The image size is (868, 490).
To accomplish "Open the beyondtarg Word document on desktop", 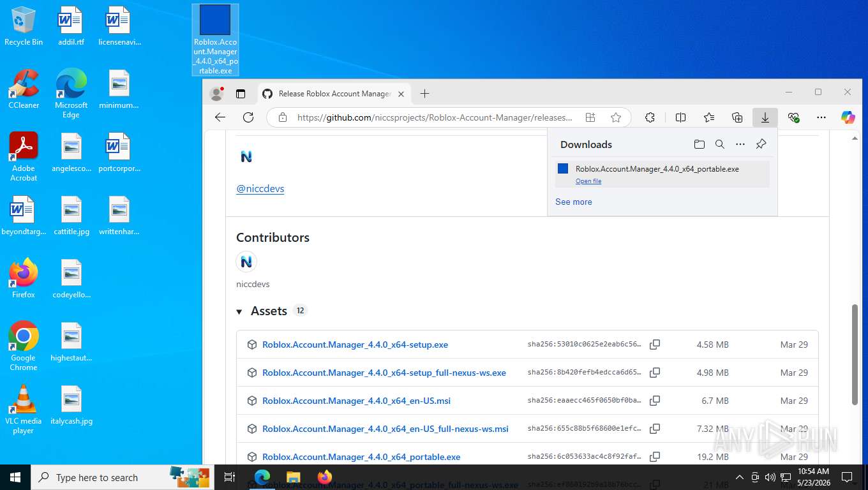I will pos(24,216).
